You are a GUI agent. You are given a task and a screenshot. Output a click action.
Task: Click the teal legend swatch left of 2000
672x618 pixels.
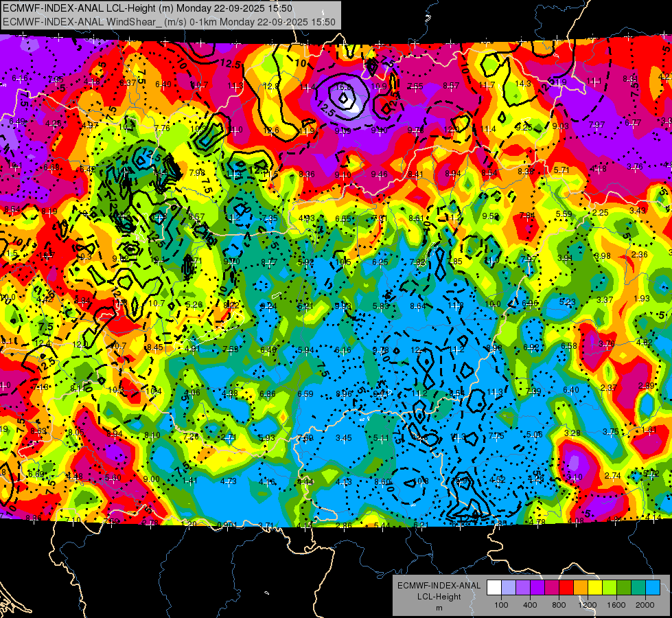638,588
